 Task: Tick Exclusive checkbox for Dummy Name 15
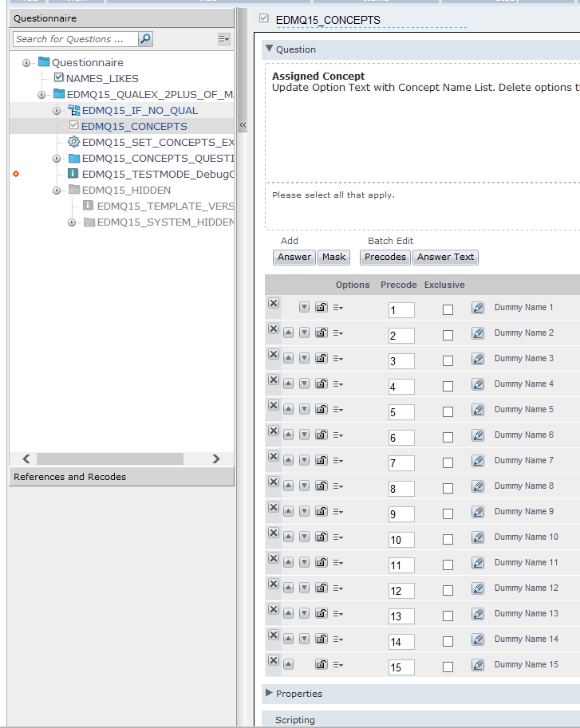pos(448,667)
